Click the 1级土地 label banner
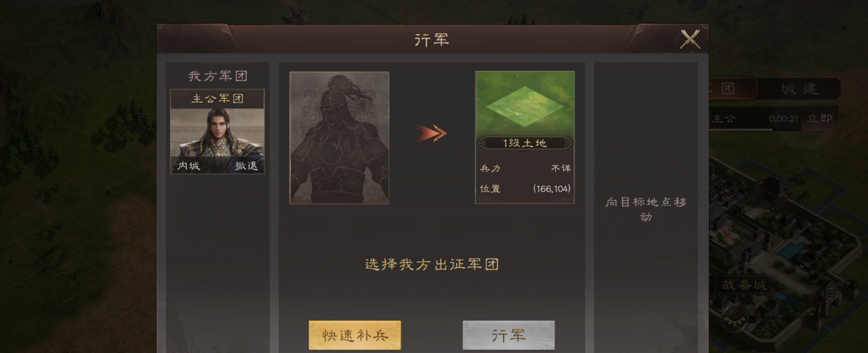868x353 pixels. click(x=525, y=143)
